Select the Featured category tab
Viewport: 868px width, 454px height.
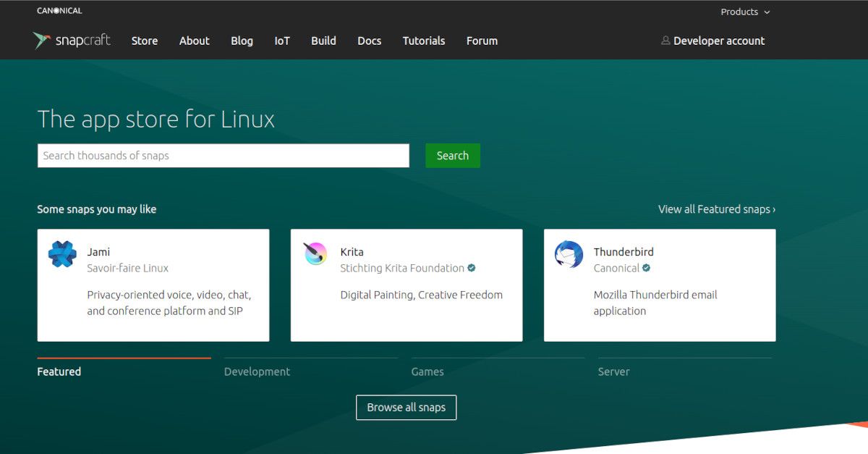pyautogui.click(x=59, y=371)
